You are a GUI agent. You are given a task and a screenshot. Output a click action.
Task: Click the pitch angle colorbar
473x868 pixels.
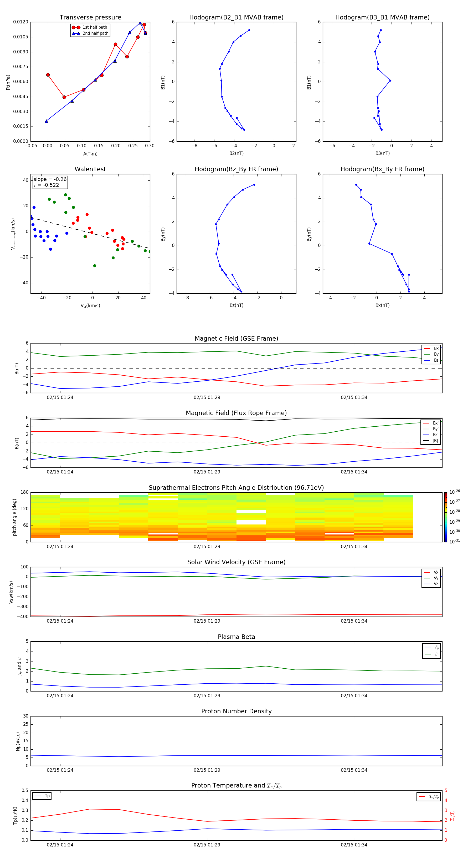pos(446,517)
